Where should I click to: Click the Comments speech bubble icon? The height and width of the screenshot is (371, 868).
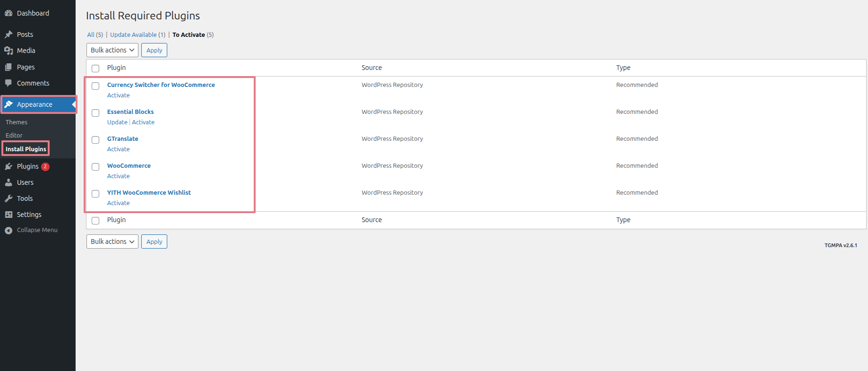(x=9, y=83)
